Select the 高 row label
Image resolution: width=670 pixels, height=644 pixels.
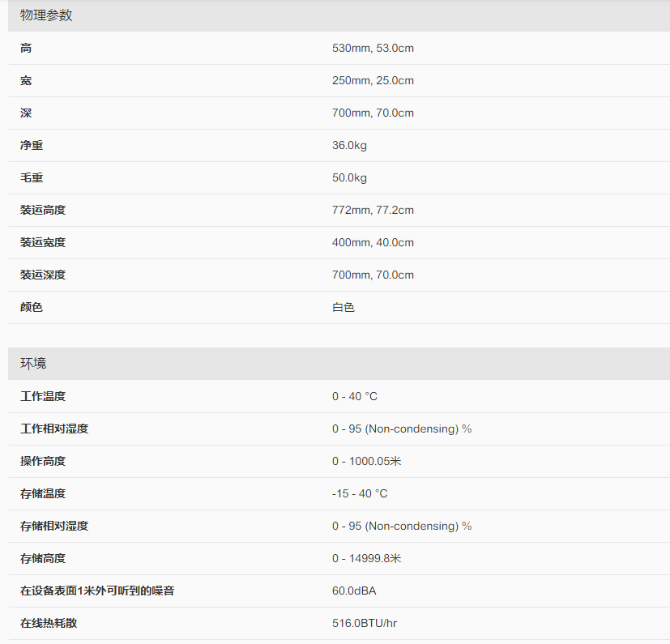click(x=26, y=49)
